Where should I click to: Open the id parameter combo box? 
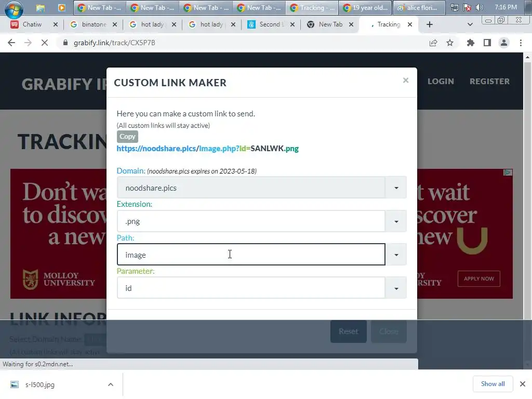[x=251, y=288]
